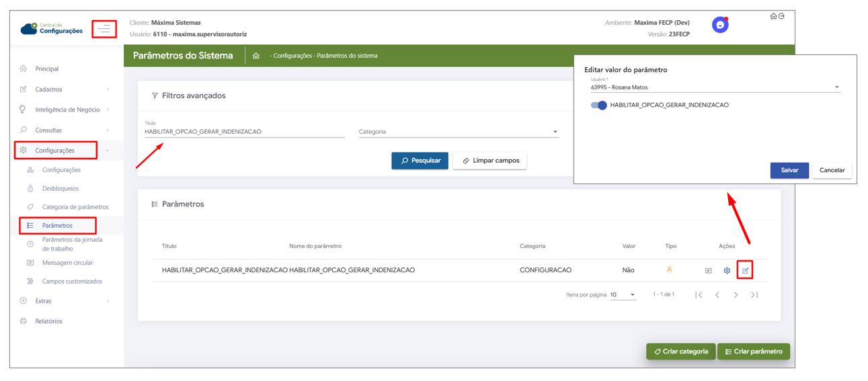Change items per page dropdown

point(623,295)
